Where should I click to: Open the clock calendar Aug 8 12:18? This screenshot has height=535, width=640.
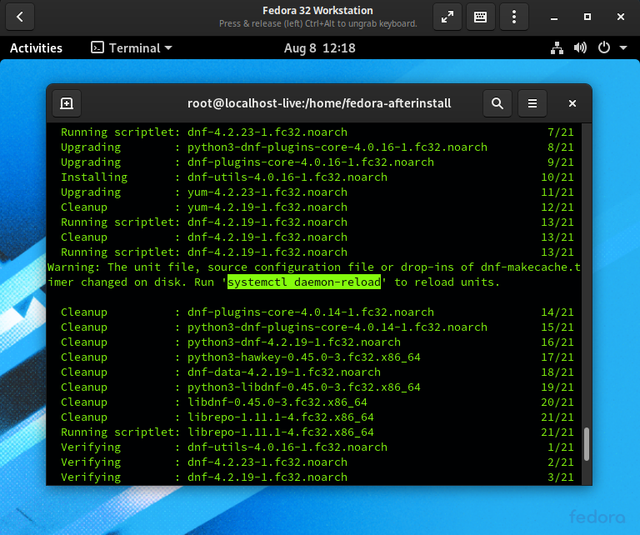click(320, 48)
